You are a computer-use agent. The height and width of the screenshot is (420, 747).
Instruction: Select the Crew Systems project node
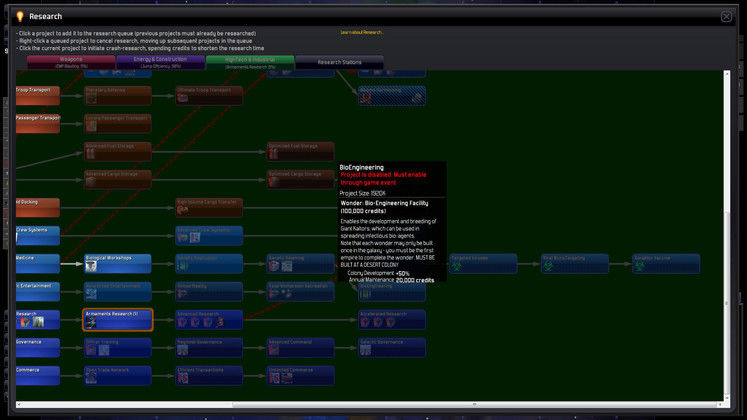[38, 236]
